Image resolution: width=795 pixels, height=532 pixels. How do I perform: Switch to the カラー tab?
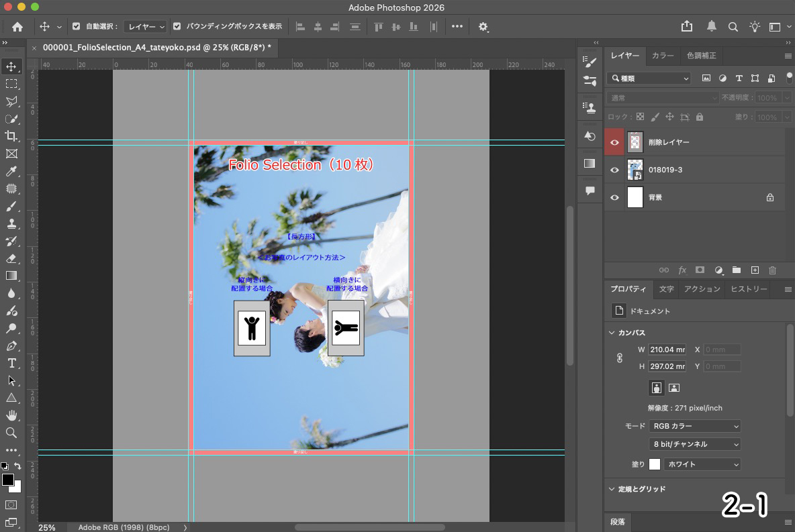663,56
